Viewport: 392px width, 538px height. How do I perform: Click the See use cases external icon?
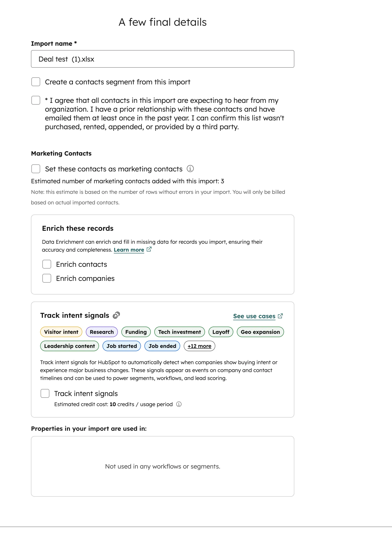(280, 316)
